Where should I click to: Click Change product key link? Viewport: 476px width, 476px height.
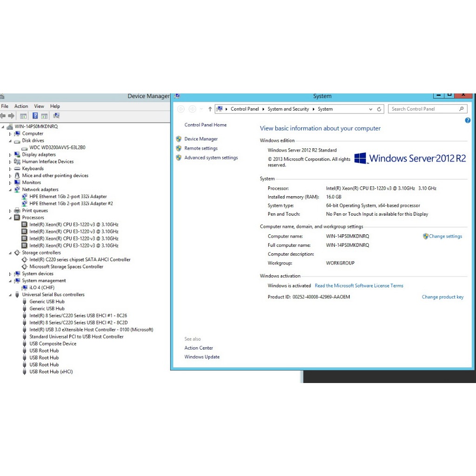[443, 297]
